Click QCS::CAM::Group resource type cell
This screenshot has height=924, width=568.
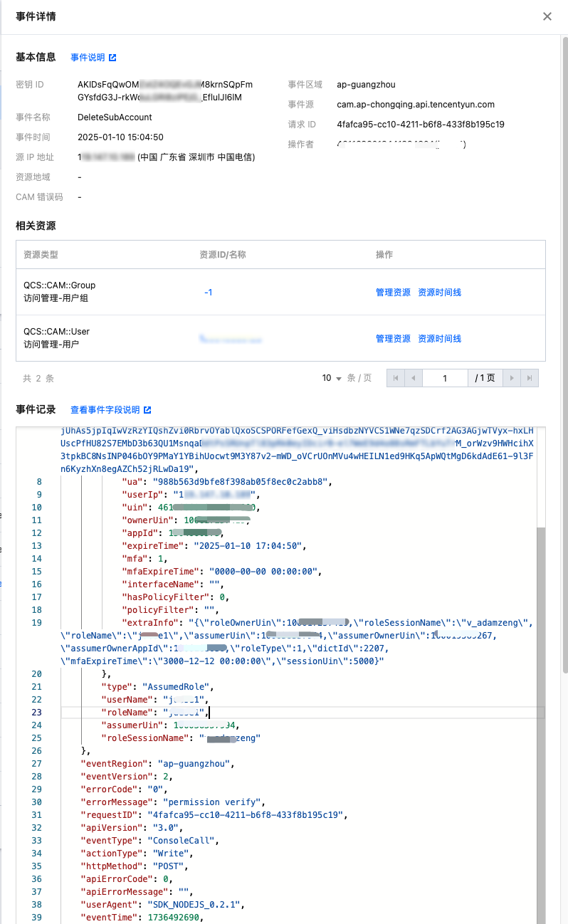59,292
